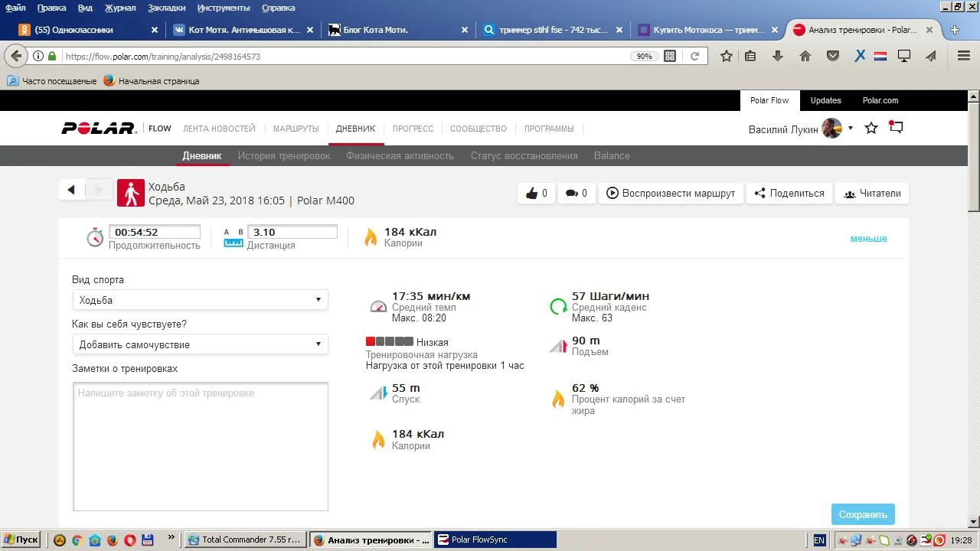Open the Журнал menu
The width and height of the screenshot is (980, 551).
(x=119, y=8)
